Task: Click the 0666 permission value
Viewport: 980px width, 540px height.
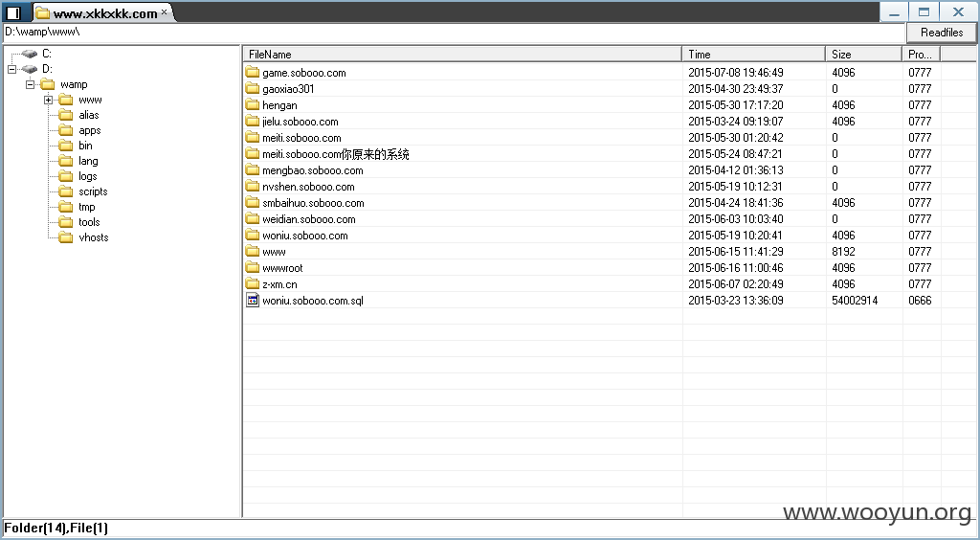Action: coord(920,301)
